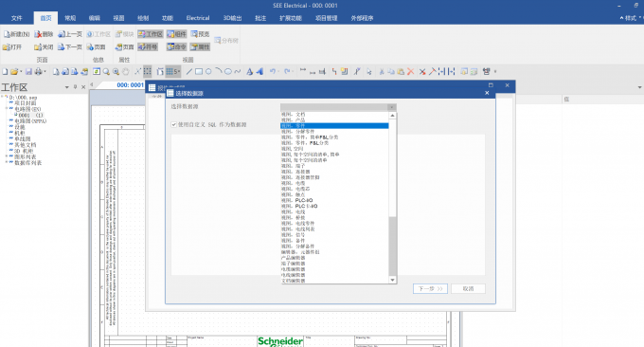
Task: Expand the 数据库列表 tree node
Action: (x=7, y=162)
